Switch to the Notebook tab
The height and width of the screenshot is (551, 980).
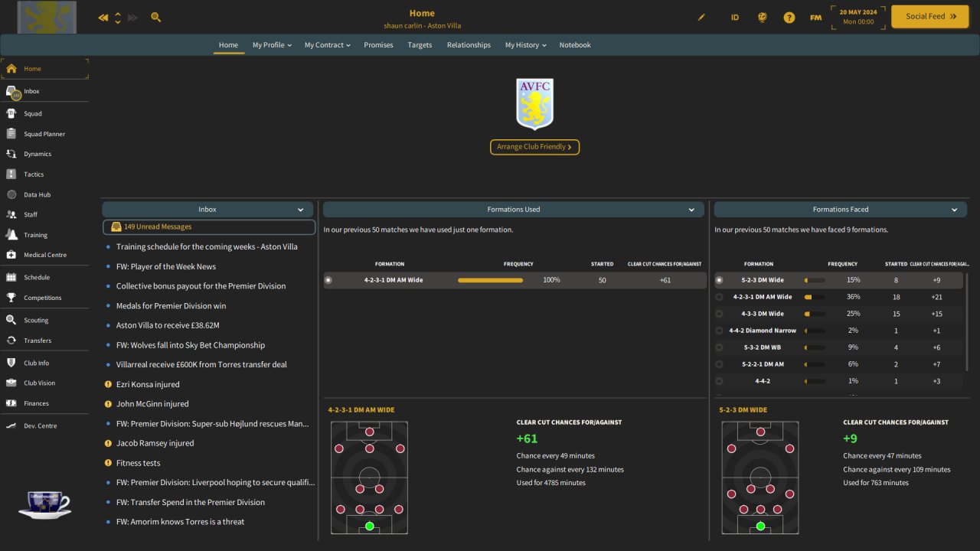(575, 45)
